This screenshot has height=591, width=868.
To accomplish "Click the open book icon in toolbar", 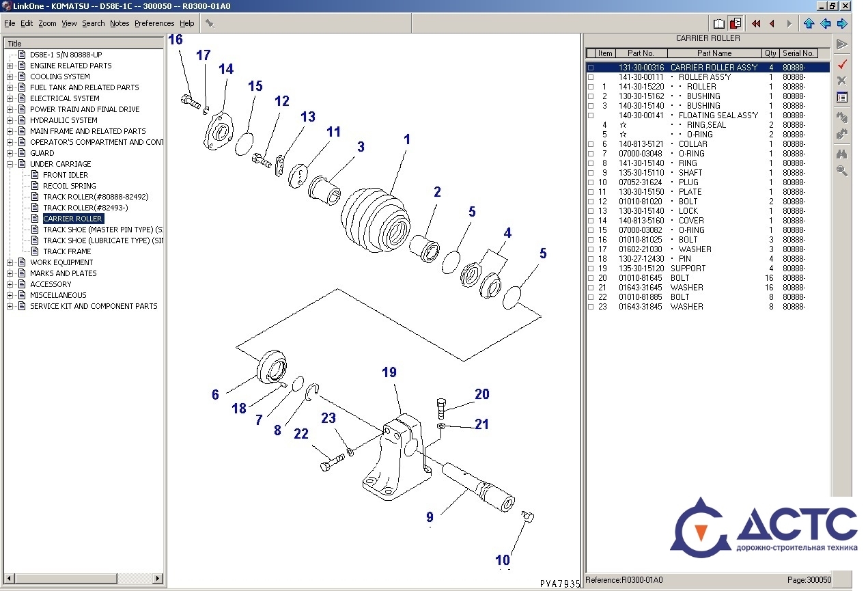I will [718, 23].
